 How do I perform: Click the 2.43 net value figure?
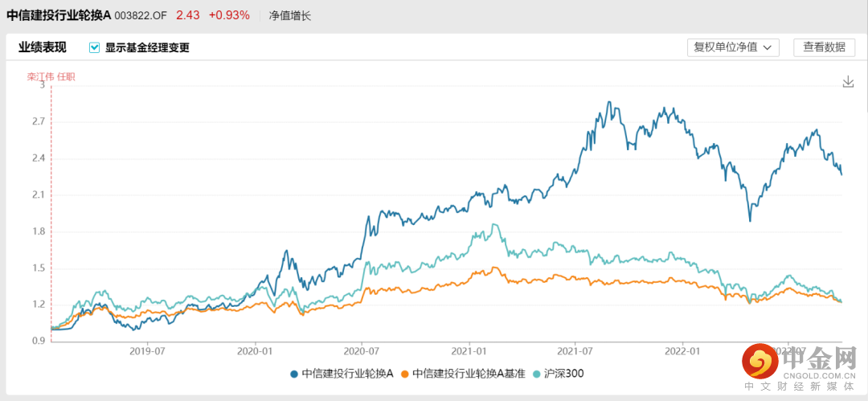[x=187, y=15]
